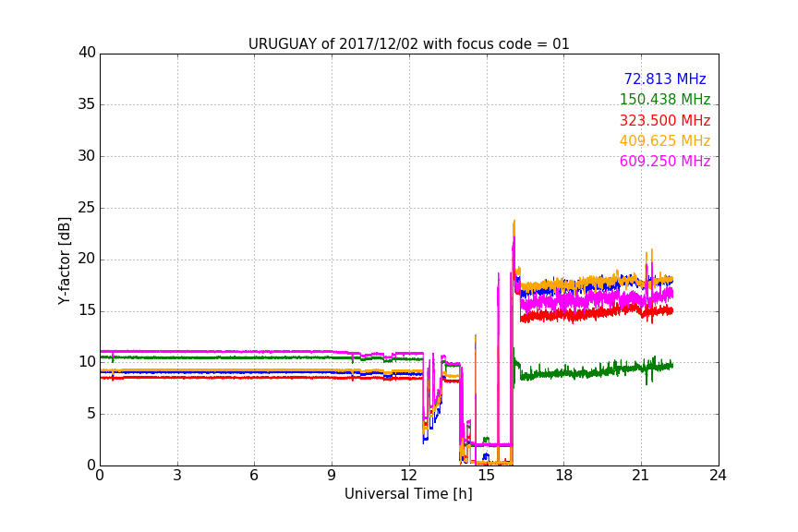
Task: Click the x-axis tick value 6
Action: pos(255,476)
